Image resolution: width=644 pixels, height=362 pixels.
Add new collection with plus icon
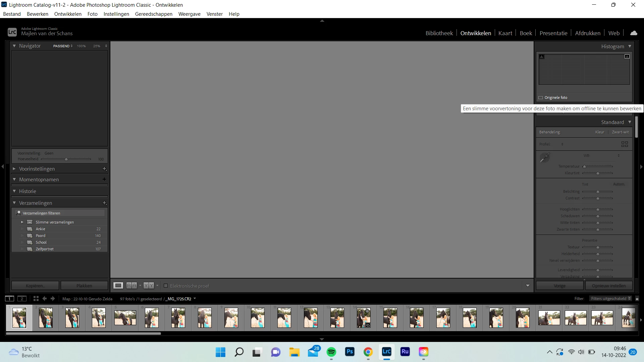click(x=104, y=203)
